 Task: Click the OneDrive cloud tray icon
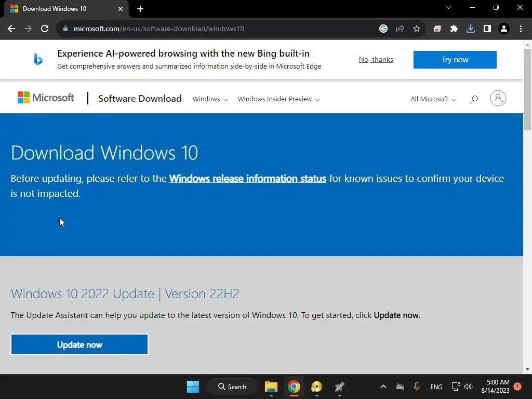click(400, 387)
